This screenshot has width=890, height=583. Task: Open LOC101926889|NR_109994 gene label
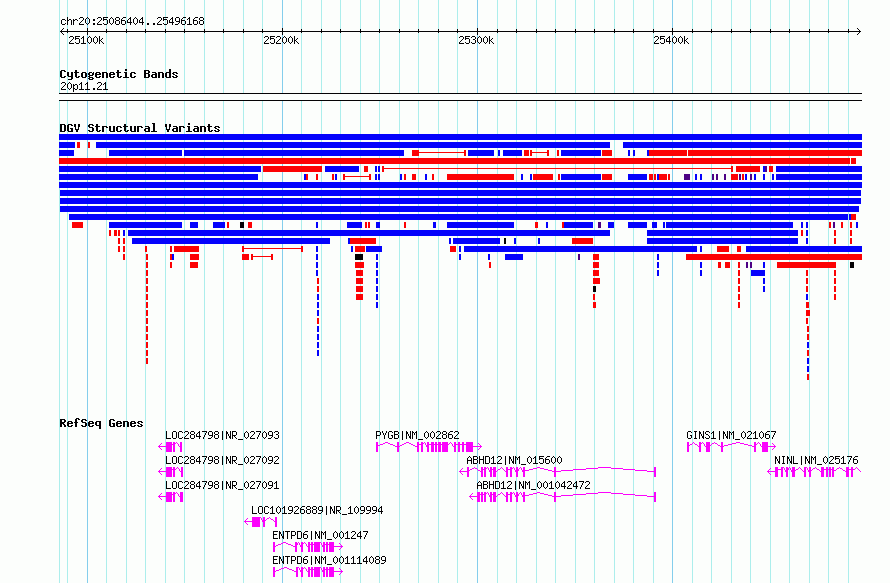click(317, 510)
